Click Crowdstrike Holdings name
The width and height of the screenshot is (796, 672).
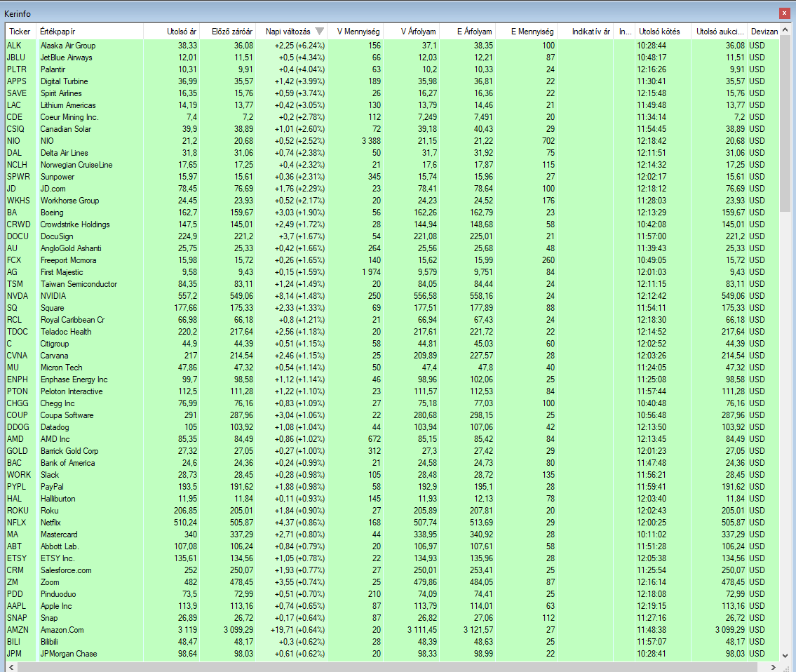pyautogui.click(x=75, y=224)
